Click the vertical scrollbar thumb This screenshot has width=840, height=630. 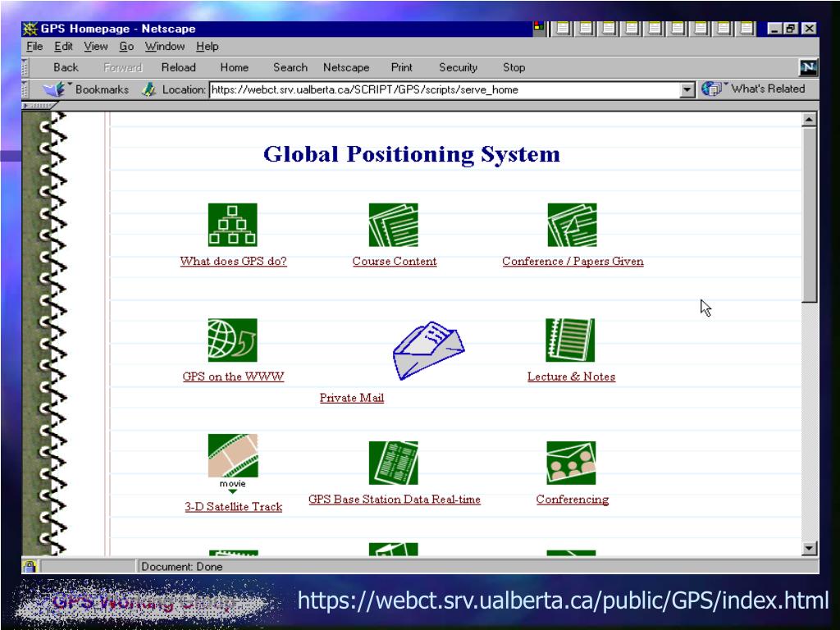[809, 215]
